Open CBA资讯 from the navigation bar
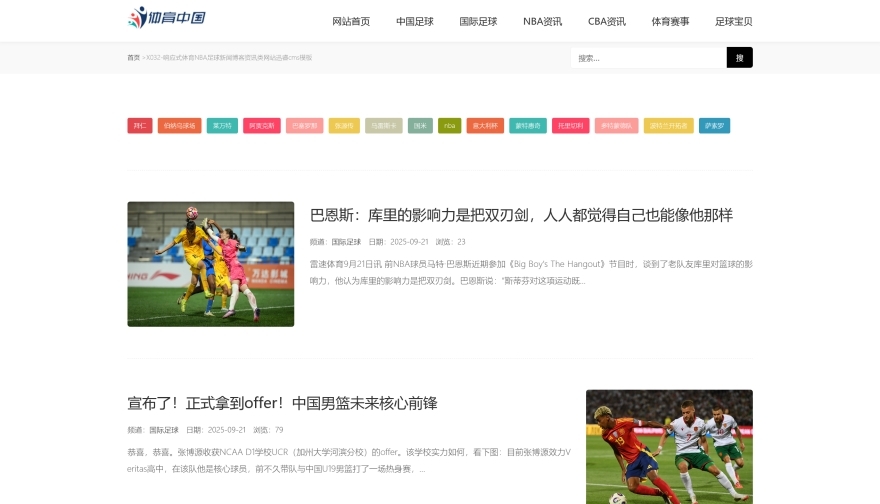 pos(606,21)
